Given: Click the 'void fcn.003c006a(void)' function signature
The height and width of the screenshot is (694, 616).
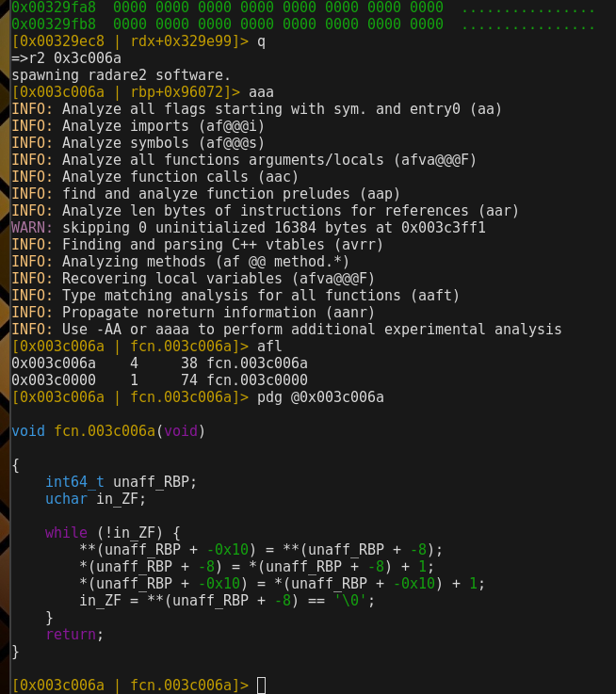Looking at the screenshot, I should (x=108, y=431).
